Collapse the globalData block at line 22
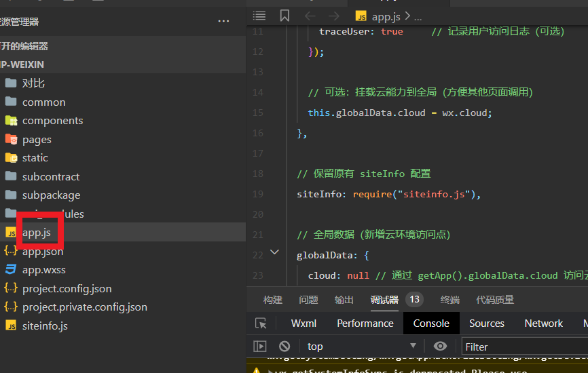The width and height of the screenshot is (588, 373). (274, 252)
